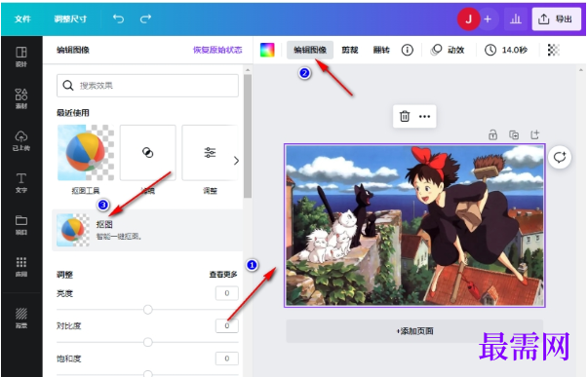Click the magnifier icon in search box
Viewport: 588px width, 377px height.
click(68, 86)
